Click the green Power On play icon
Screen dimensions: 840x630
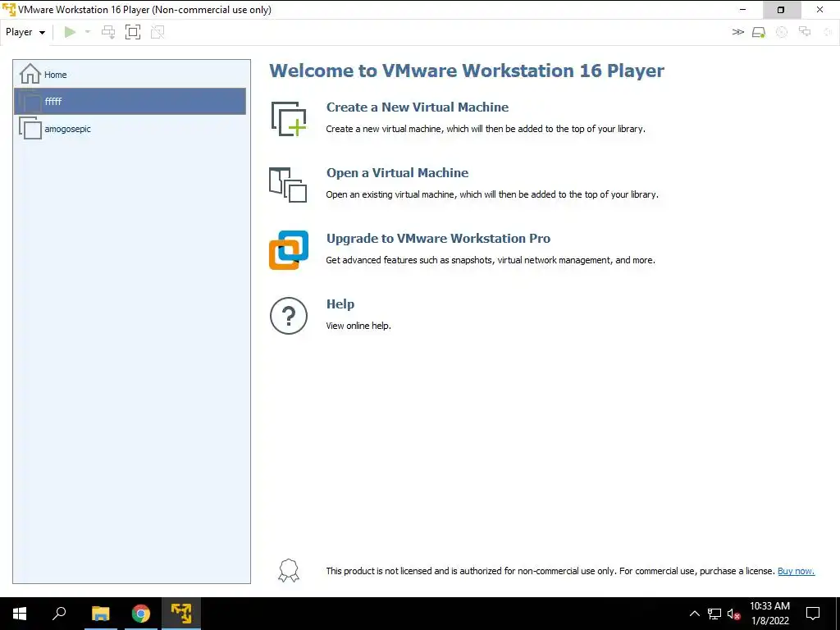(70, 32)
